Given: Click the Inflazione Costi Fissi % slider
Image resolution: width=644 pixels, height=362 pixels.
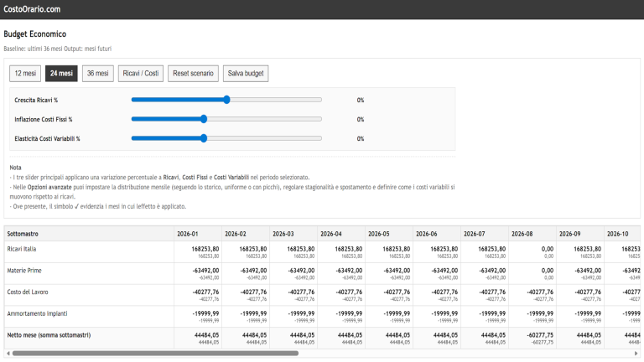Looking at the screenshot, I should [204, 119].
